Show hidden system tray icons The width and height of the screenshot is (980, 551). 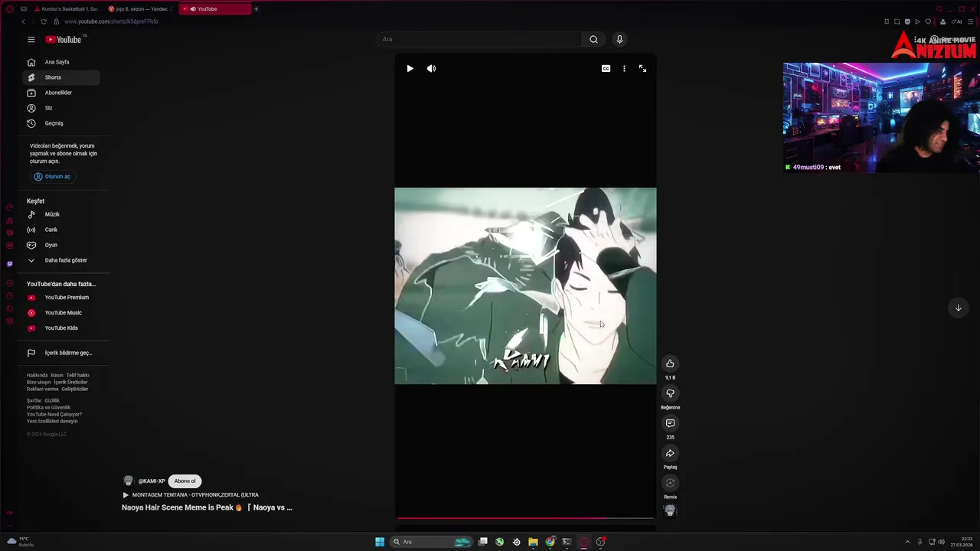907,542
